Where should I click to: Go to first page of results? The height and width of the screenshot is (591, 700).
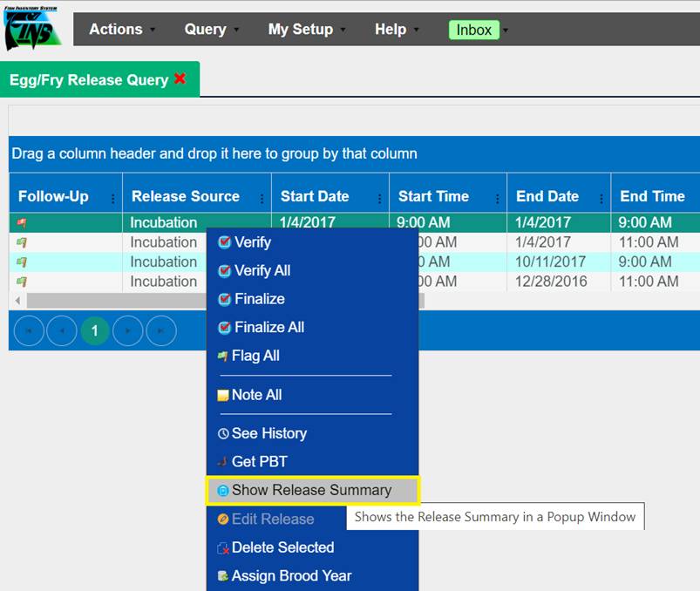pos(29,331)
